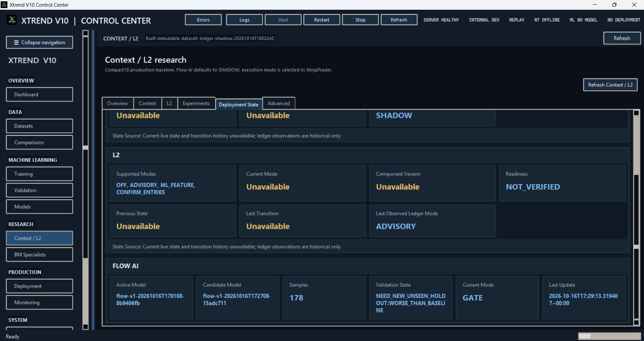This screenshot has width=644, height=341.
Task: Click the SERVER HEALTHY status indicator
Action: pos(441,20)
